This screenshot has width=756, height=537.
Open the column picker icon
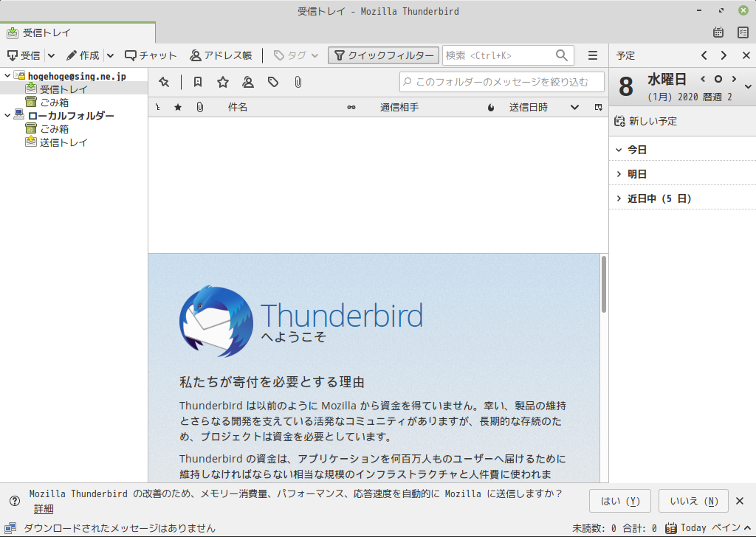click(x=598, y=108)
